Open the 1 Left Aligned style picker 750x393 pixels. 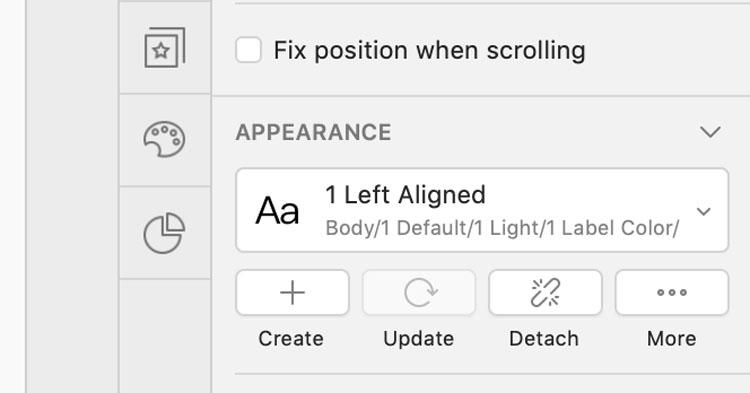(482, 210)
